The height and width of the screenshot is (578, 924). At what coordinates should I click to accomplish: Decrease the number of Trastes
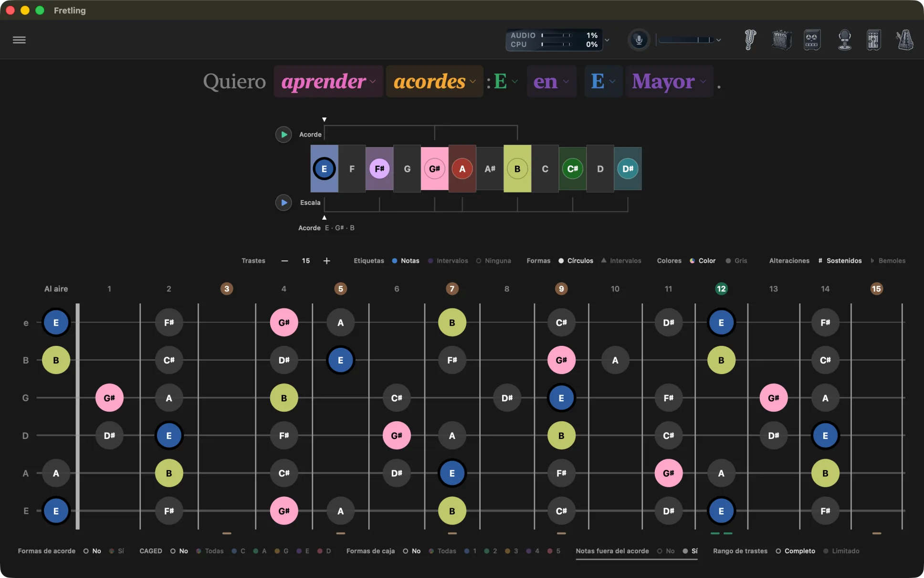coord(285,261)
